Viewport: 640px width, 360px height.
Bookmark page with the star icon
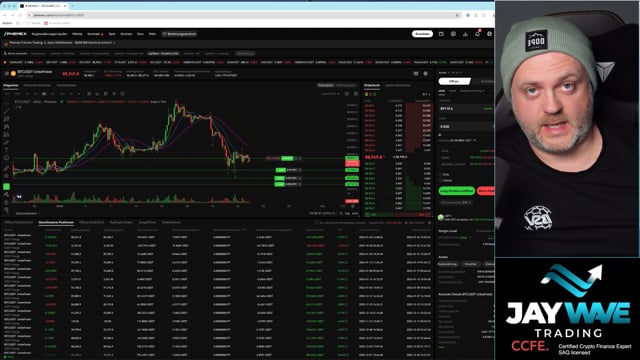(457, 15)
